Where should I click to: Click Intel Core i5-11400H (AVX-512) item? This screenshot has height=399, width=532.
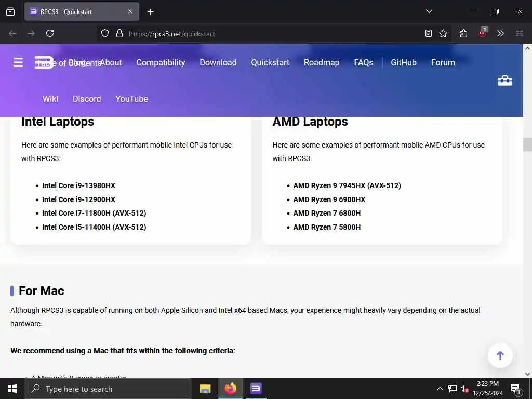(94, 227)
